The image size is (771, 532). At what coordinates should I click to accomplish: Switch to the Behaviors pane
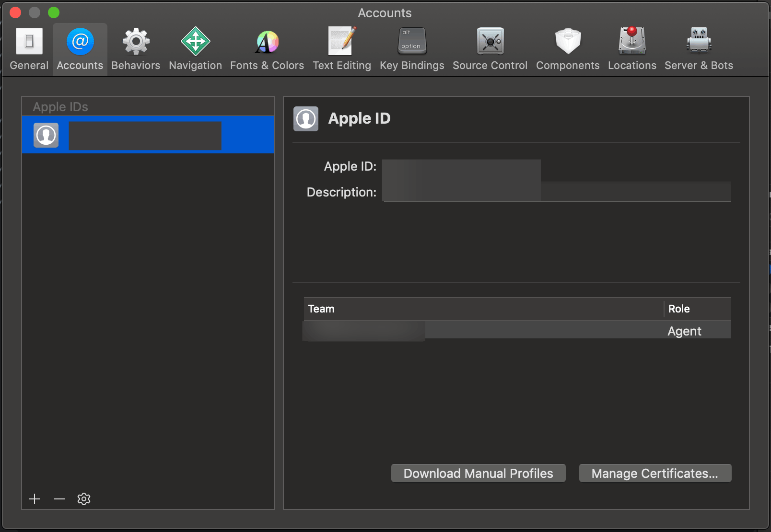point(136,48)
